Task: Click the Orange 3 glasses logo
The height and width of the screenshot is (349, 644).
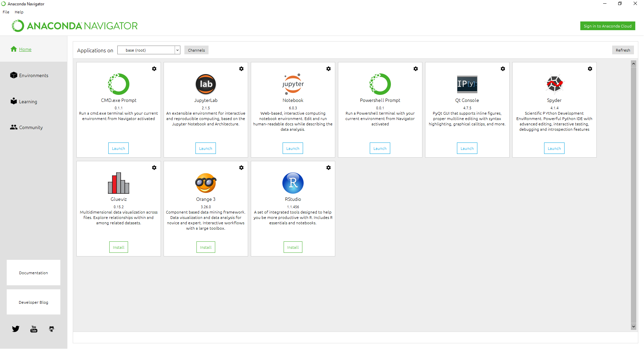Action: click(x=206, y=183)
